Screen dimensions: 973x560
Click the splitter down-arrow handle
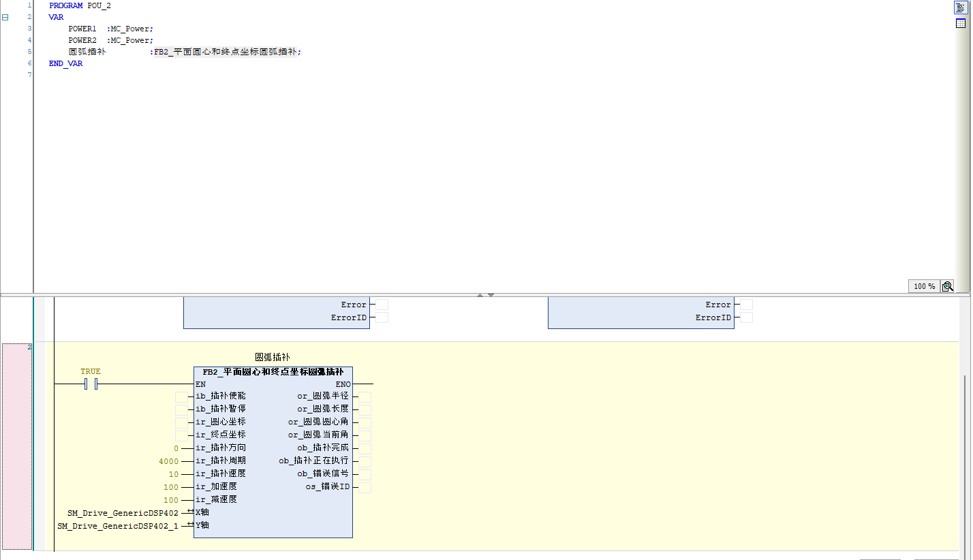(x=491, y=295)
